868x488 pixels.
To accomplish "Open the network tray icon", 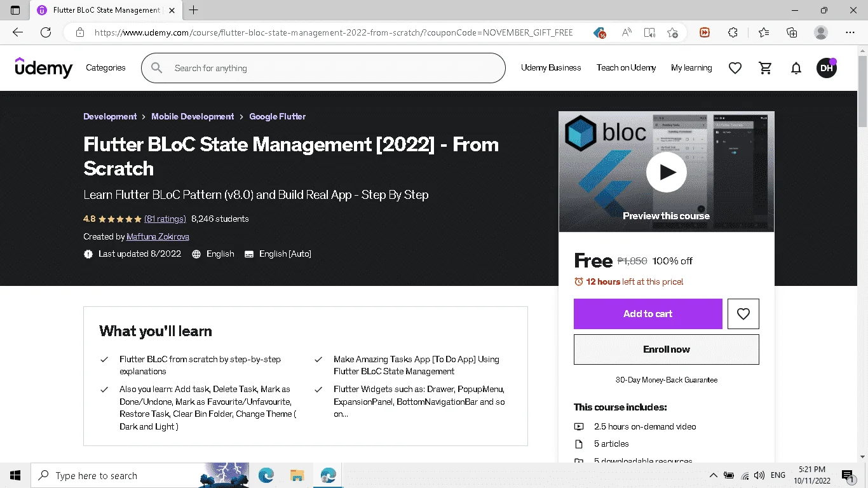I will [x=745, y=475].
